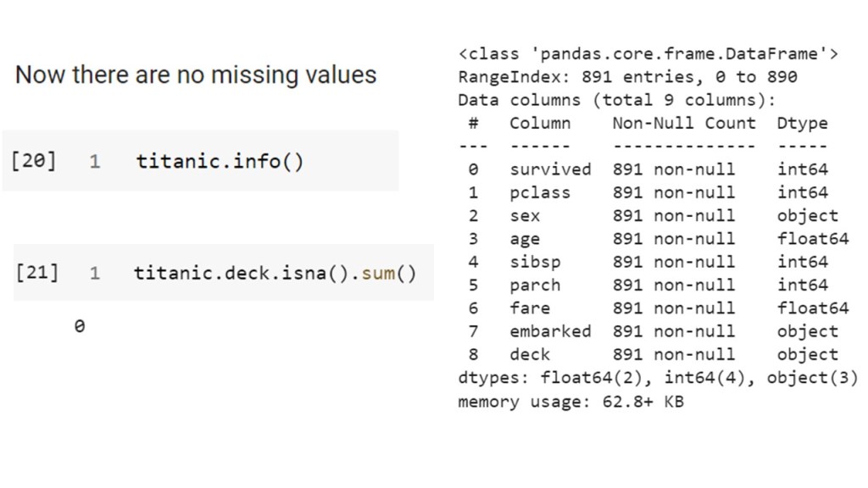Select the "embarked" row in info output

(550, 331)
